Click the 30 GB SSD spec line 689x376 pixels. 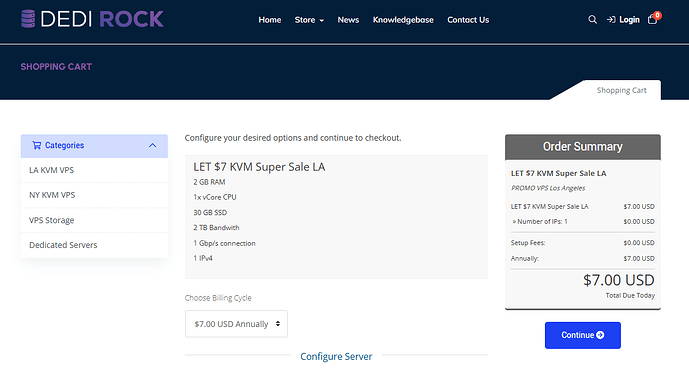coord(210,213)
